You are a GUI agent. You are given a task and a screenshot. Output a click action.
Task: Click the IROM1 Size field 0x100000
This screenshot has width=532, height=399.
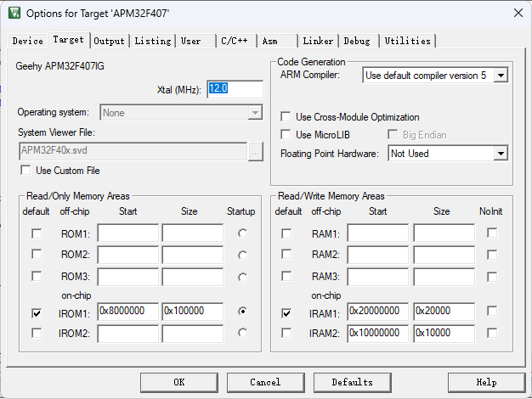[x=193, y=312]
